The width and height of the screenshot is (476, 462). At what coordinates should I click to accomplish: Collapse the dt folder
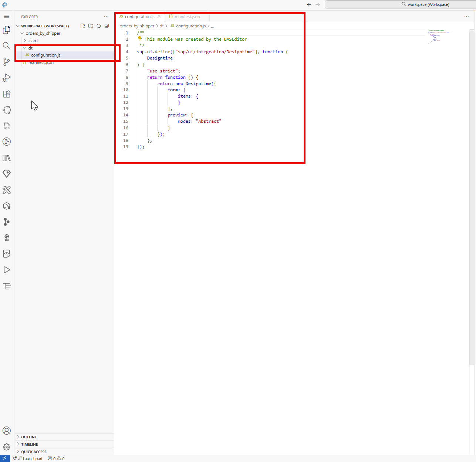click(x=30, y=48)
